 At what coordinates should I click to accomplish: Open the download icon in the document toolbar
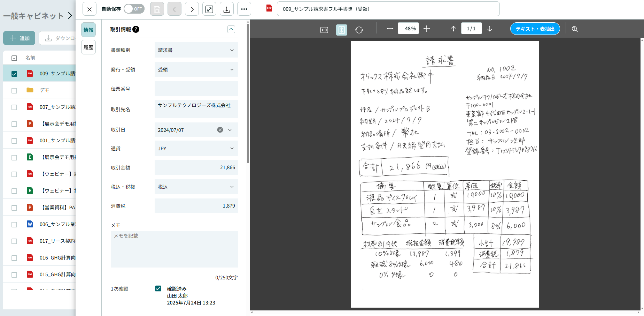[226, 9]
